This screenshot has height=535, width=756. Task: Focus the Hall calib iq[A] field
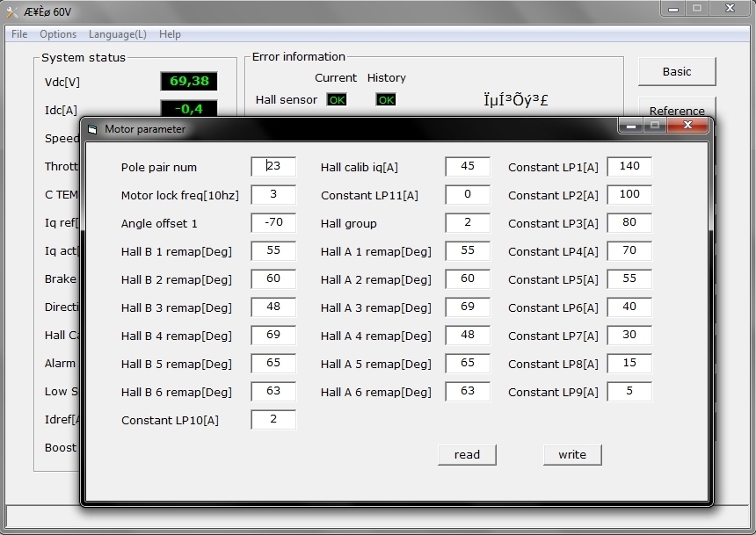468,167
